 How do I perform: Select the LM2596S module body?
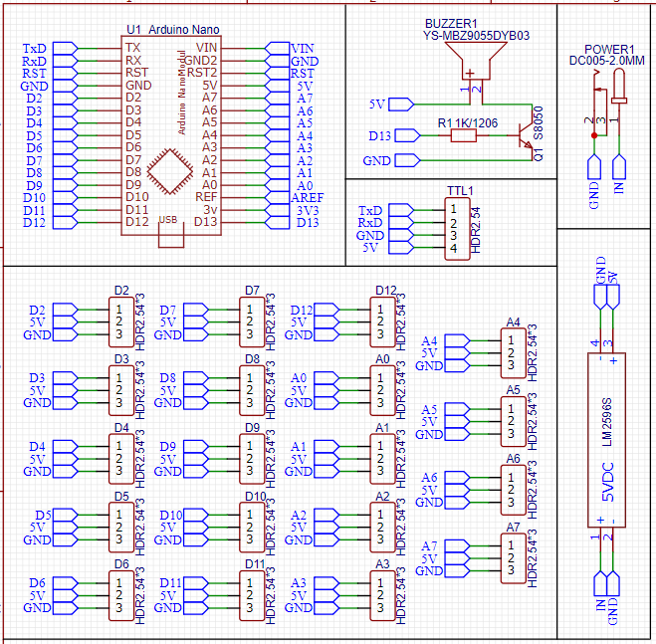[x=606, y=440]
